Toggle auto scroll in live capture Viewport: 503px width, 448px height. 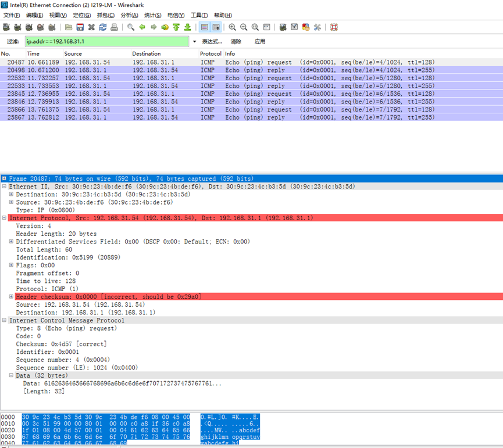point(216,27)
